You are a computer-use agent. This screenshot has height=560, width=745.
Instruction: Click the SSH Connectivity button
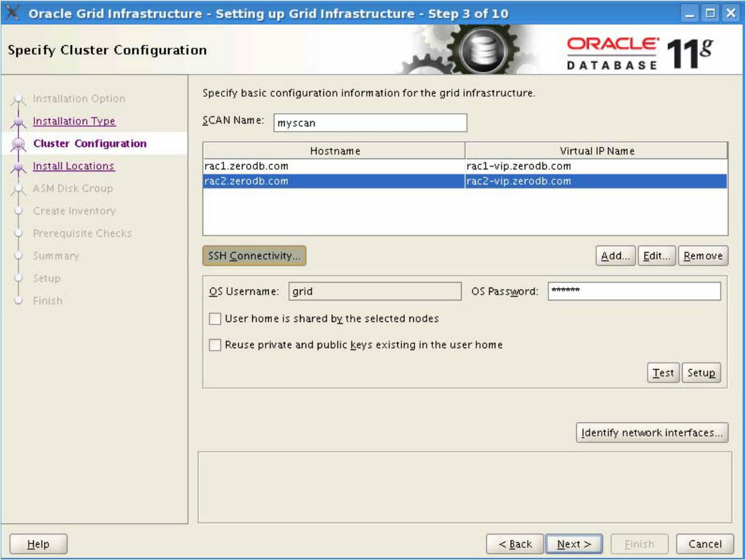pyautogui.click(x=254, y=256)
